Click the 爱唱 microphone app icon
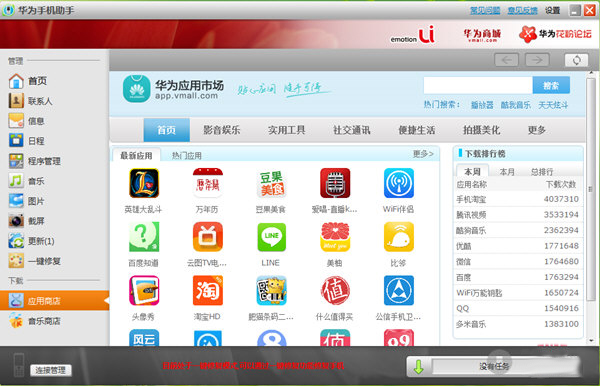This screenshot has height=386, width=600. click(x=335, y=183)
